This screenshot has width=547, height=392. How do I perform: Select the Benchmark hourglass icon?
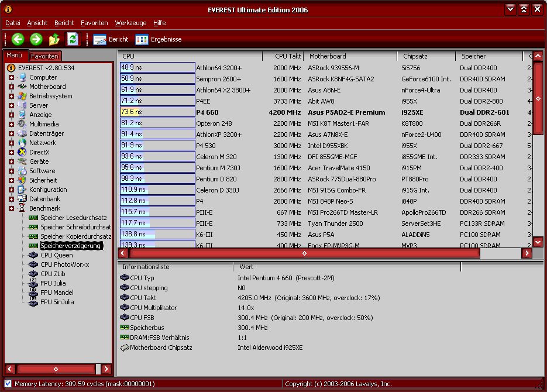point(22,208)
